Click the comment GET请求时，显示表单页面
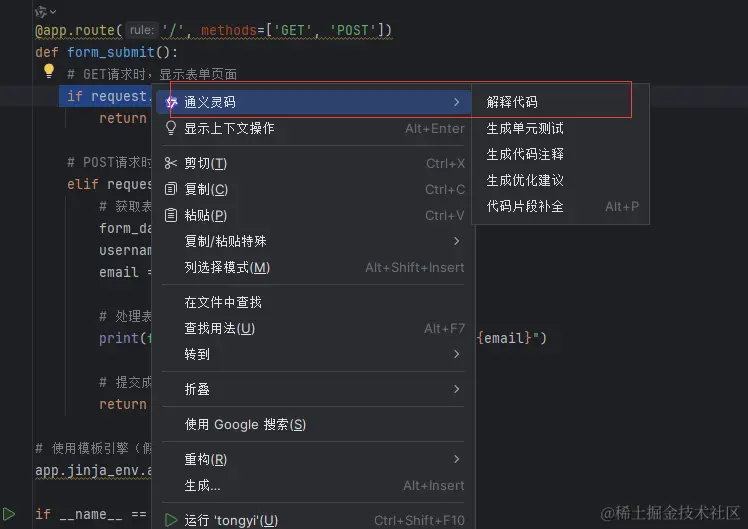The height and width of the screenshot is (529, 748). [x=152, y=74]
